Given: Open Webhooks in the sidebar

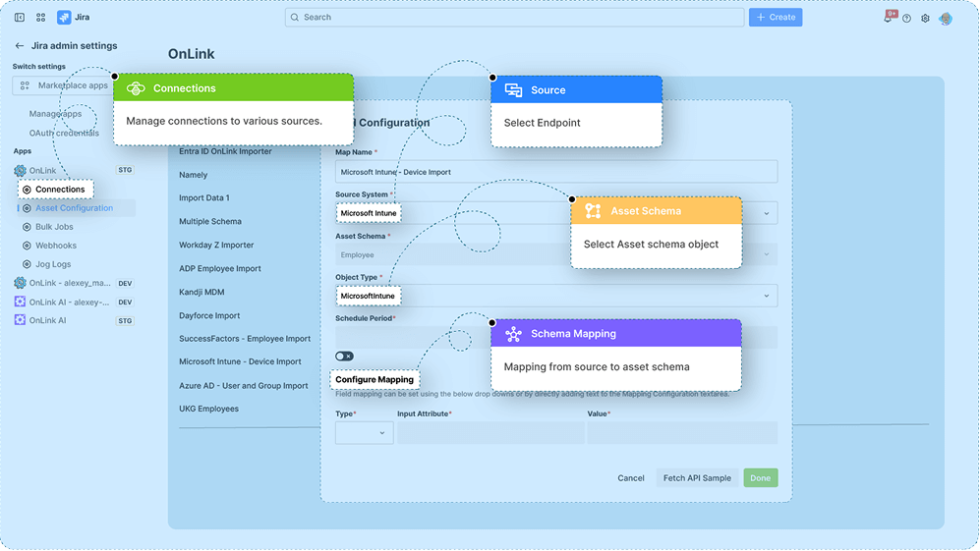Looking at the screenshot, I should 56,246.
